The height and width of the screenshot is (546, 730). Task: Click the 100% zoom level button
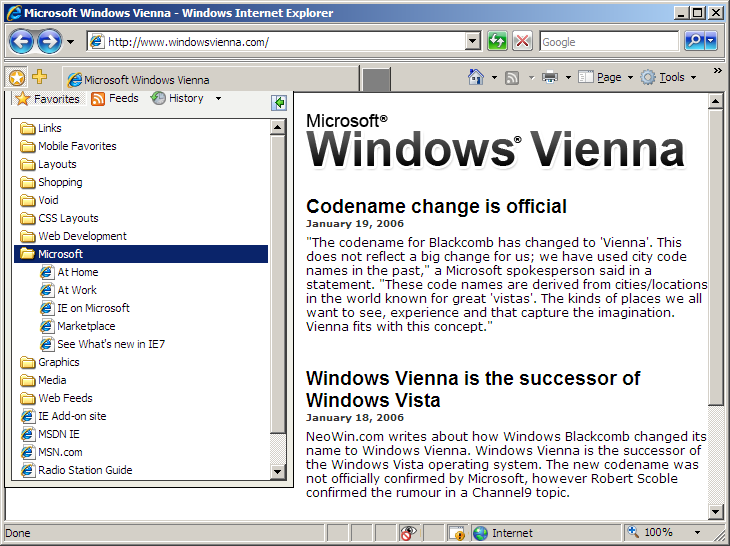point(650,533)
